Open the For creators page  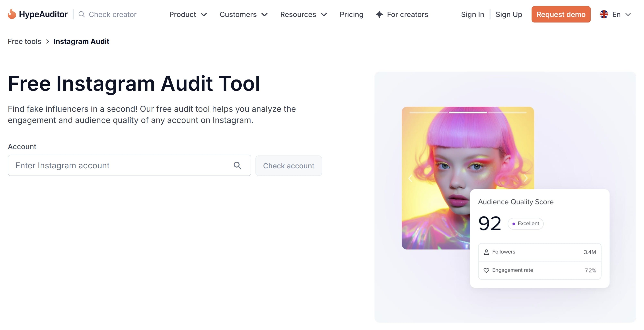(x=402, y=15)
